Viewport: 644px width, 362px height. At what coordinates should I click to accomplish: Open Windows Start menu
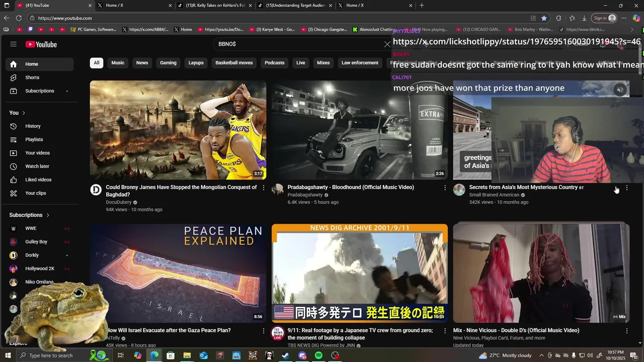[8, 355]
